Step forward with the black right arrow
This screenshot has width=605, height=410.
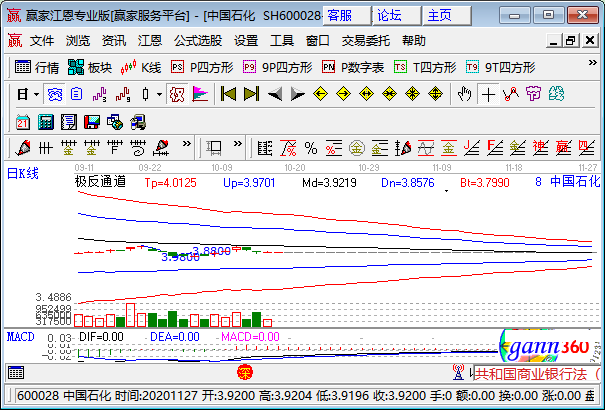pyautogui.click(x=297, y=94)
